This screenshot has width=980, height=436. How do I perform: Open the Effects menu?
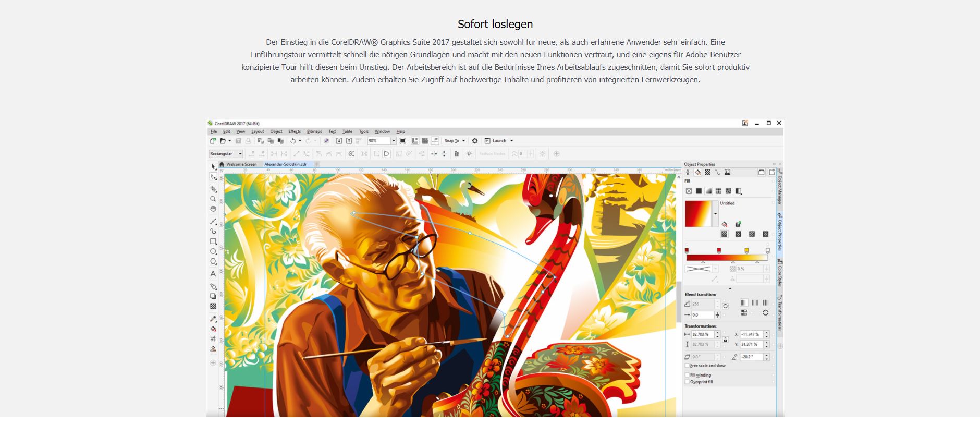click(295, 131)
